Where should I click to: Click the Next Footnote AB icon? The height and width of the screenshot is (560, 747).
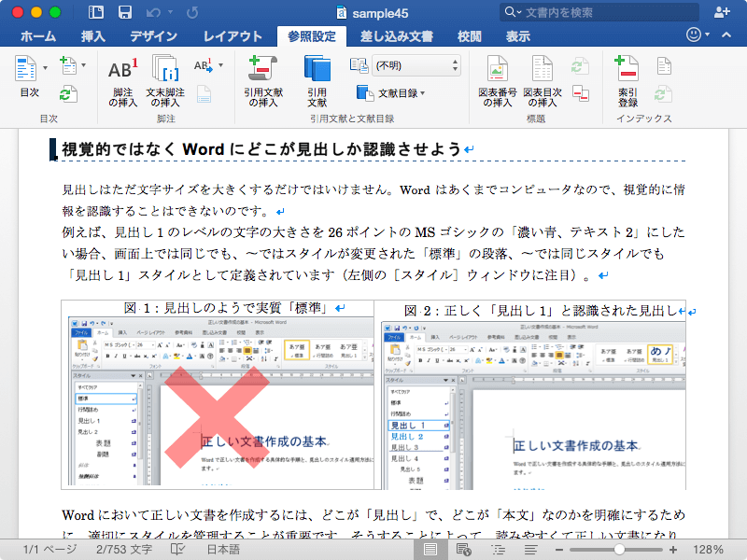[x=203, y=65]
